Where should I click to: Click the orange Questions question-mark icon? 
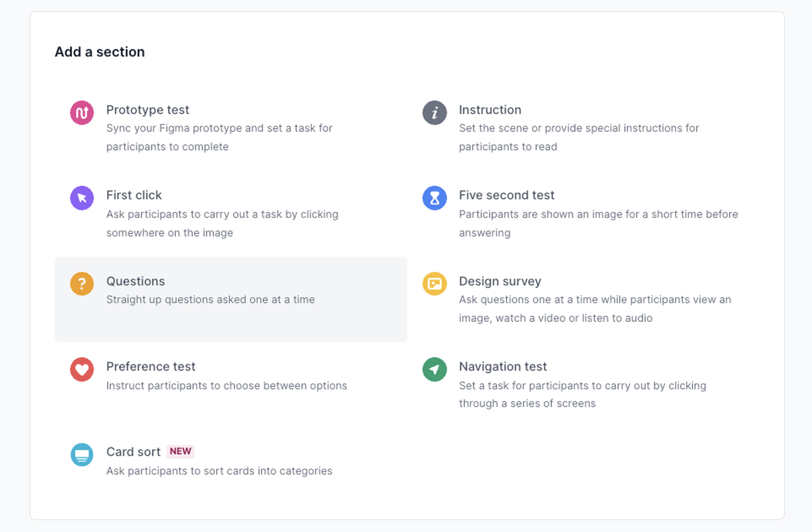82,284
